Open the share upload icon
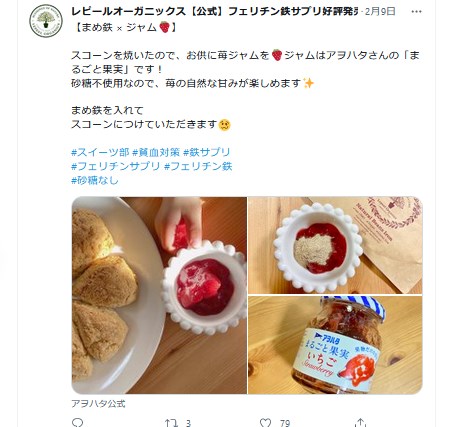This screenshot has width=450, height=427. 360,423
